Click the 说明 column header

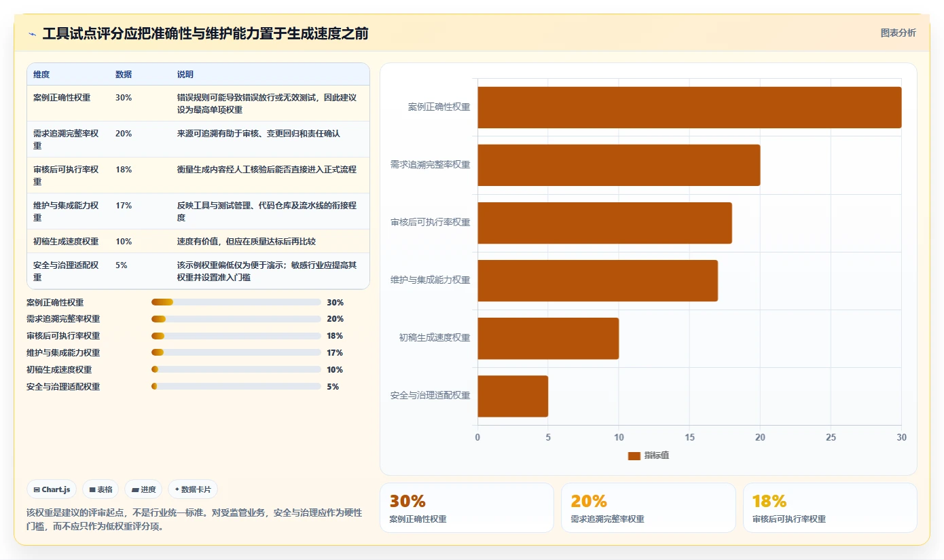pos(185,75)
